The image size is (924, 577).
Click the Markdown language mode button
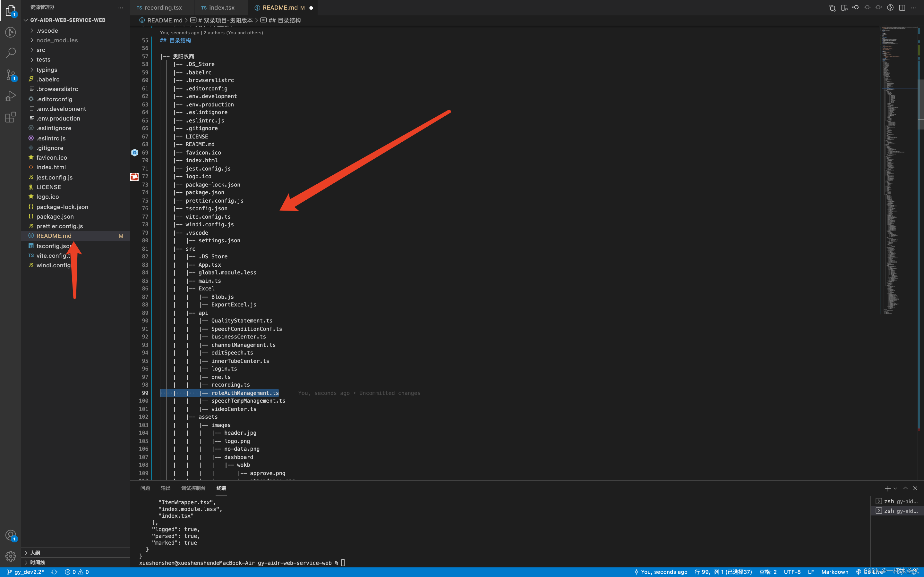[835, 572]
